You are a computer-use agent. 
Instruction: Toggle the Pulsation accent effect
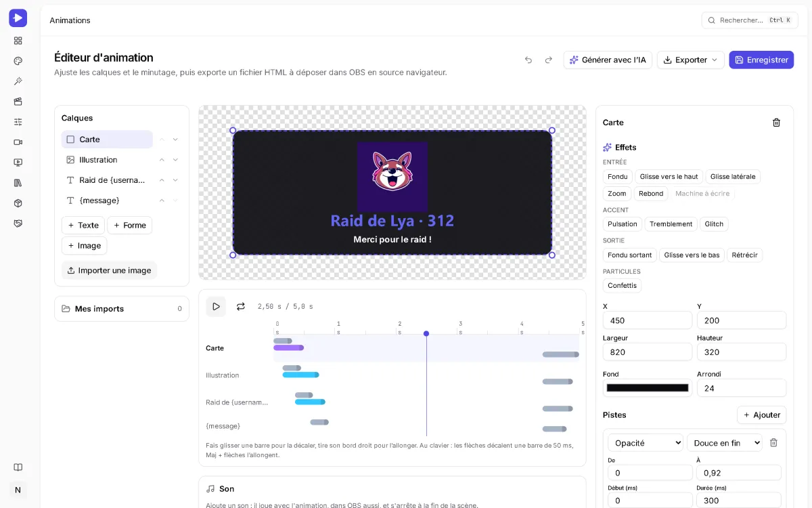pyautogui.click(x=622, y=224)
